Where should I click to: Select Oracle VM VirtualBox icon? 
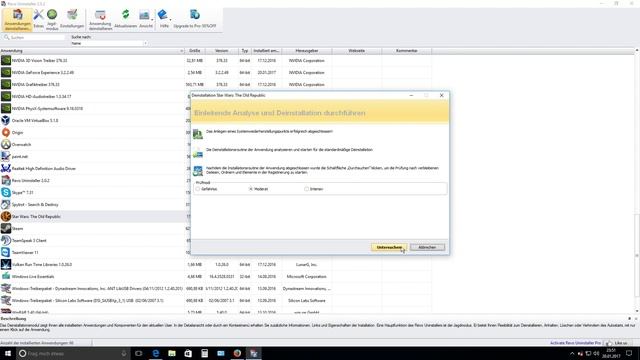coord(6,120)
